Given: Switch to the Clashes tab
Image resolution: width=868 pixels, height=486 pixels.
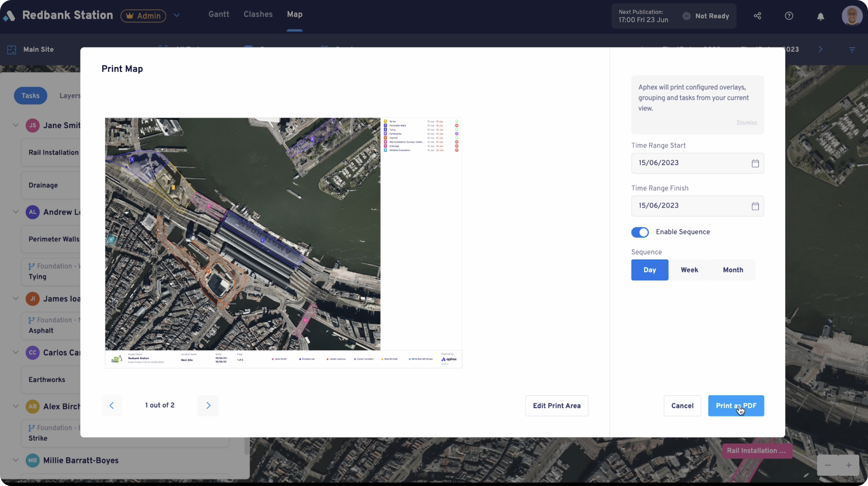Looking at the screenshot, I should coord(258,14).
